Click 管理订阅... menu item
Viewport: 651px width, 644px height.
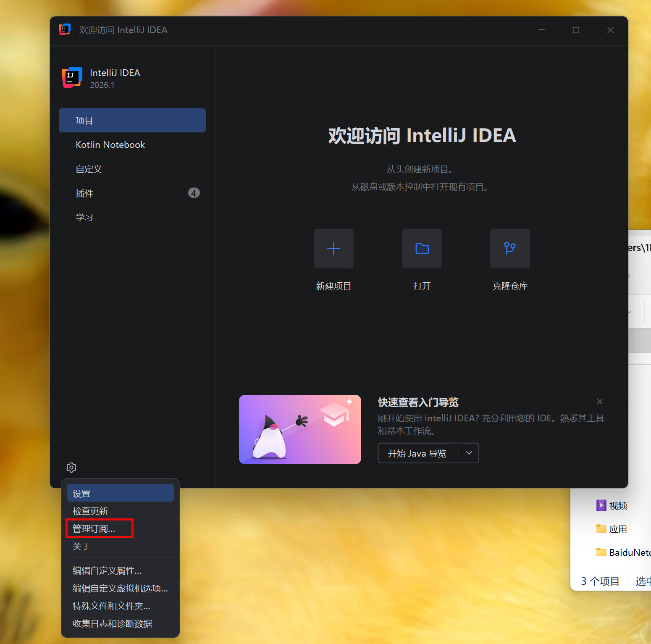94,528
